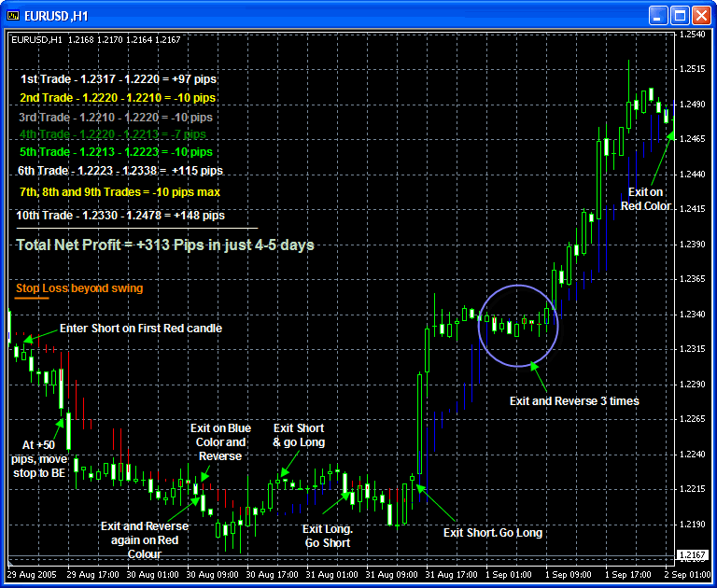The width and height of the screenshot is (717, 588).
Task: Click the 'Exit Short. Go Long' annotation
Action: click(x=492, y=533)
